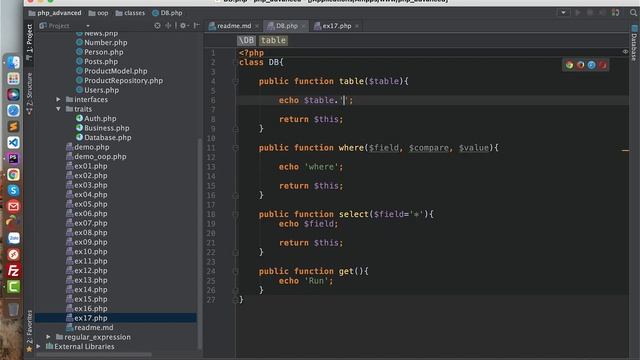The width and height of the screenshot is (640, 360).
Task: Switch to readme.md editor tab
Action: (233, 26)
